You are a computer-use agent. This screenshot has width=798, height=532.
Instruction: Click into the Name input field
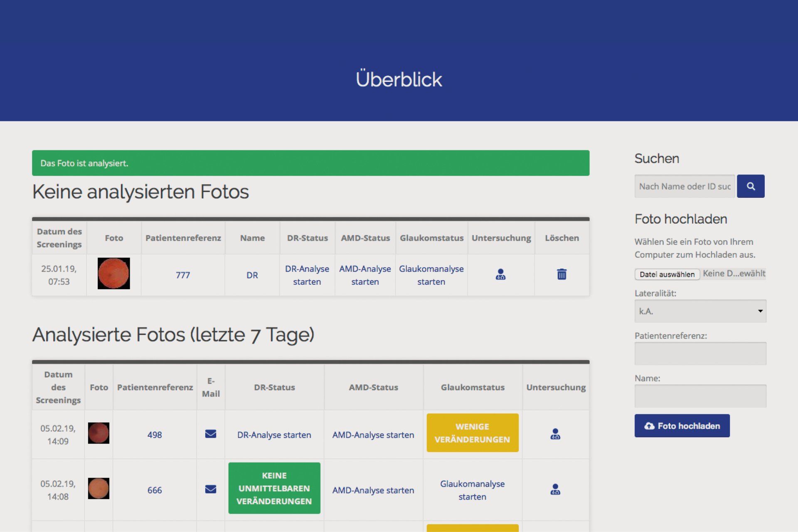coord(700,396)
